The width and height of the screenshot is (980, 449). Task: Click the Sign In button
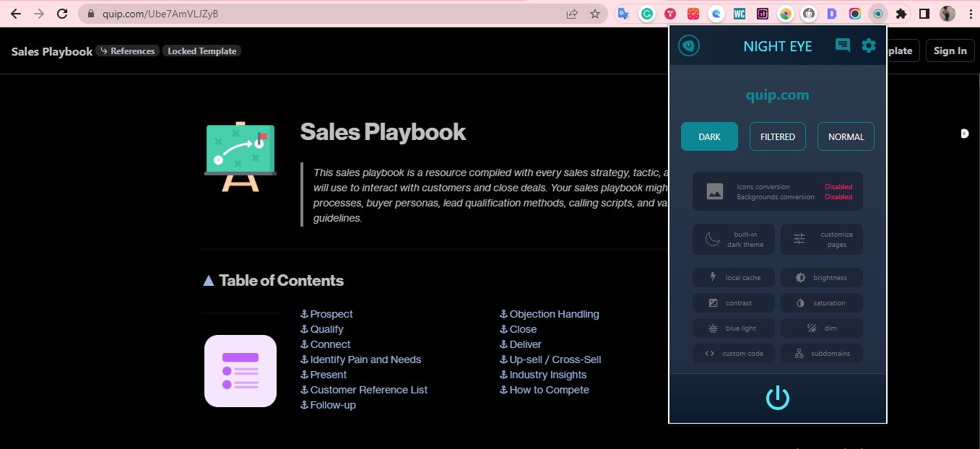pos(950,51)
